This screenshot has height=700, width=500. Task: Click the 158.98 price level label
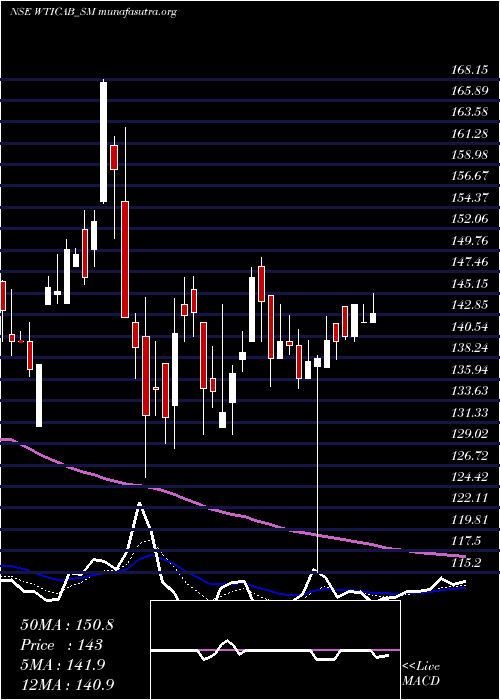pos(469,155)
